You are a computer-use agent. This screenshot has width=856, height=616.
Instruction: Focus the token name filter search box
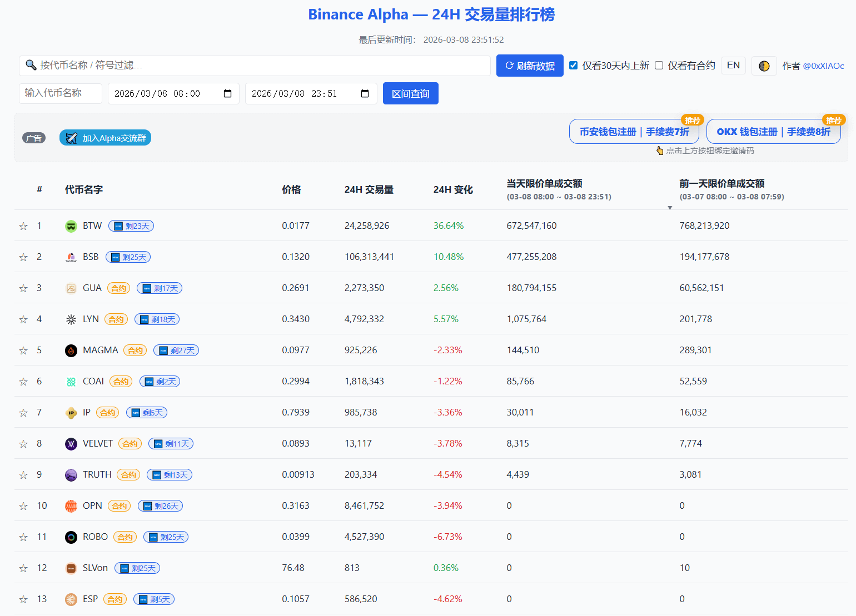point(255,66)
